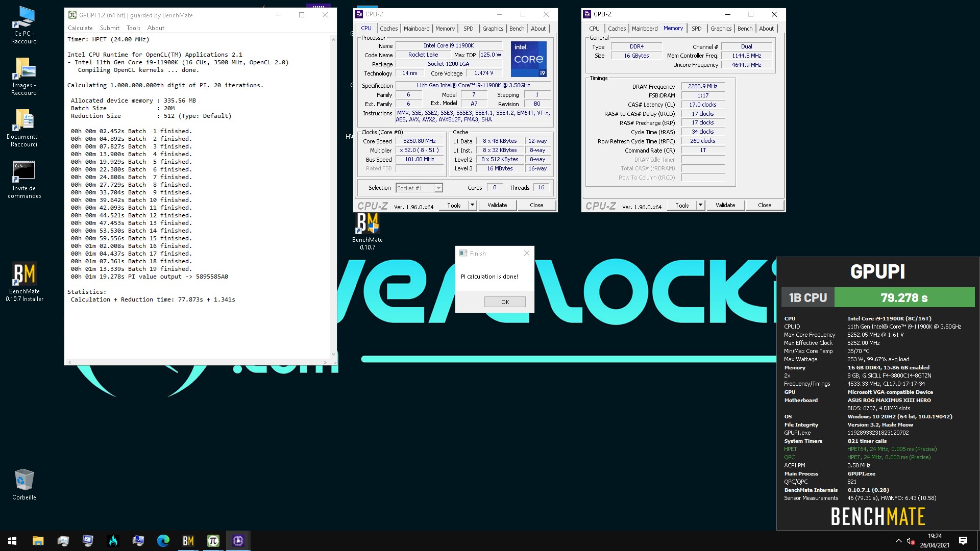980x551 pixels.
Task: Click Validate button in left CPU-Z
Action: pos(497,205)
